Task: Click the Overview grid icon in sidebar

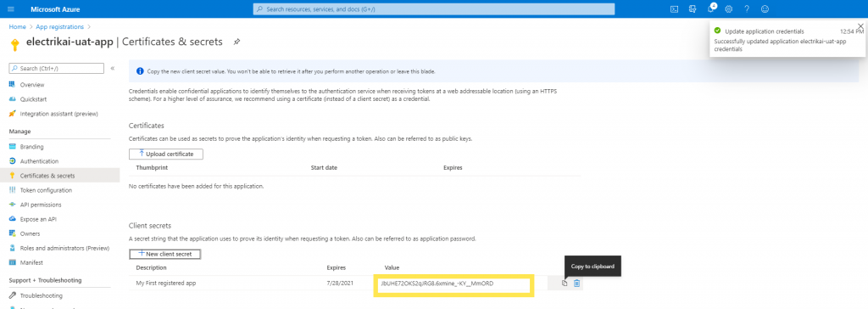Action: pos(12,85)
